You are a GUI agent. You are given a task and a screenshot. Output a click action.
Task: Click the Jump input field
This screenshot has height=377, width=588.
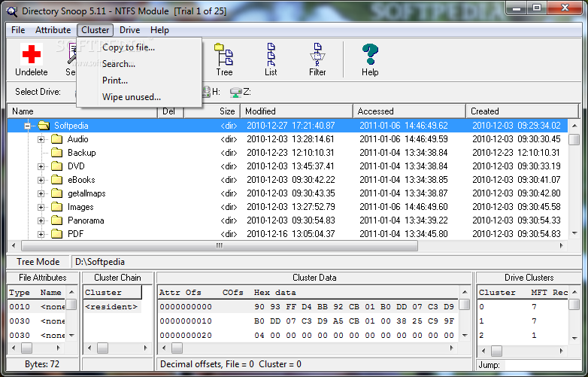point(541,365)
